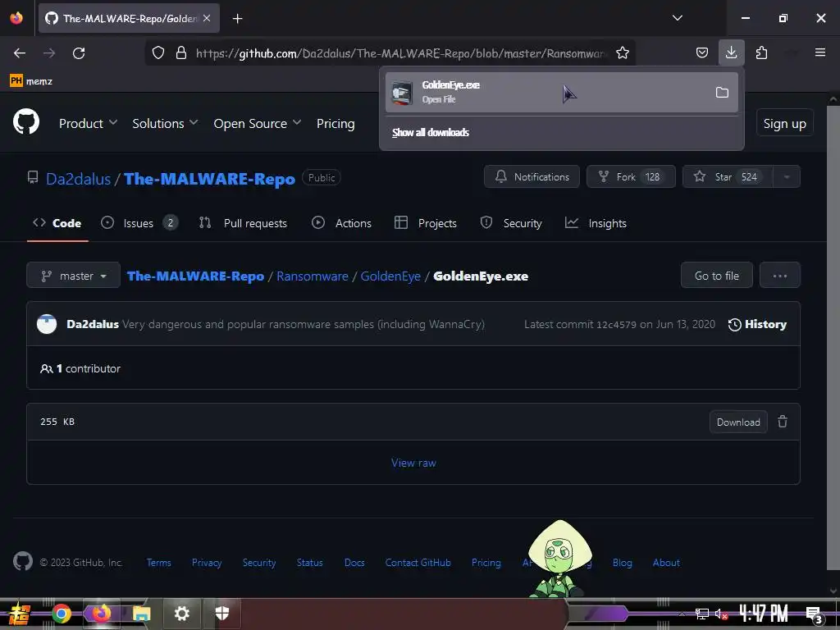Go to GoldenEye folder breadcrumb
This screenshot has width=840, height=630.
390,276
